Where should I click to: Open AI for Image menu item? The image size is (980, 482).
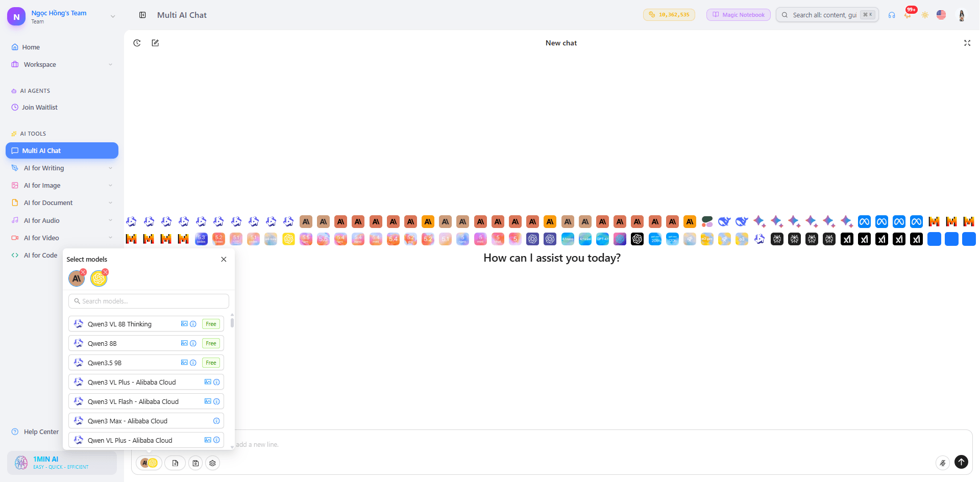(x=42, y=185)
